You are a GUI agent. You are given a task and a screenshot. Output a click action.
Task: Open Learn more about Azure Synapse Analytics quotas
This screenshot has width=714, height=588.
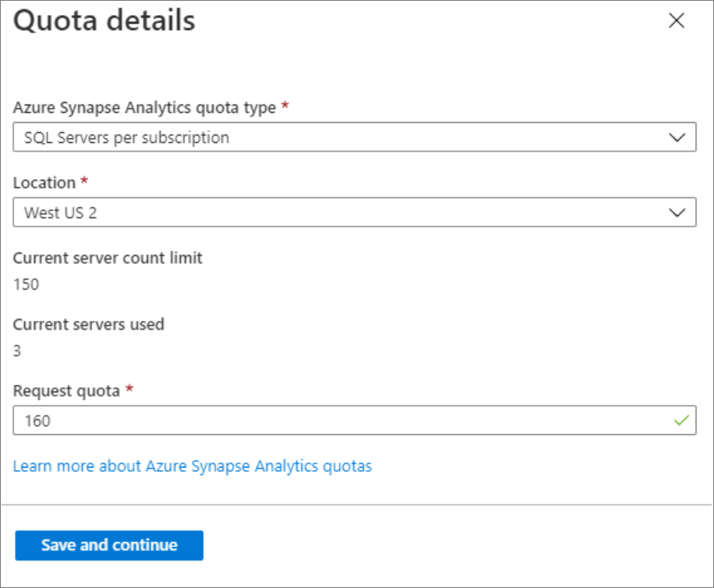click(193, 466)
